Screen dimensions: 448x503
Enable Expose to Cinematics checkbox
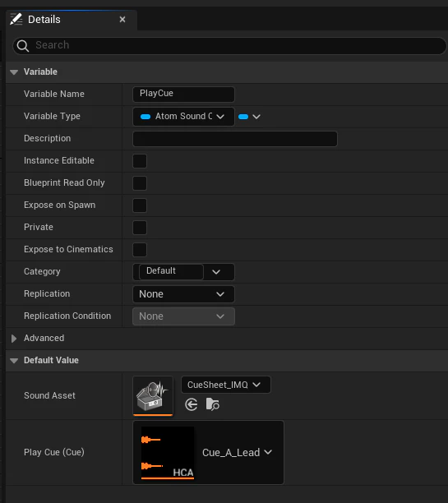tap(140, 250)
